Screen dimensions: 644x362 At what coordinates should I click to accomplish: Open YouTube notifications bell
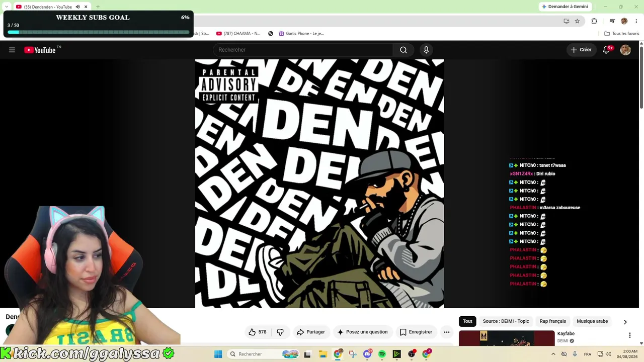pyautogui.click(x=607, y=50)
